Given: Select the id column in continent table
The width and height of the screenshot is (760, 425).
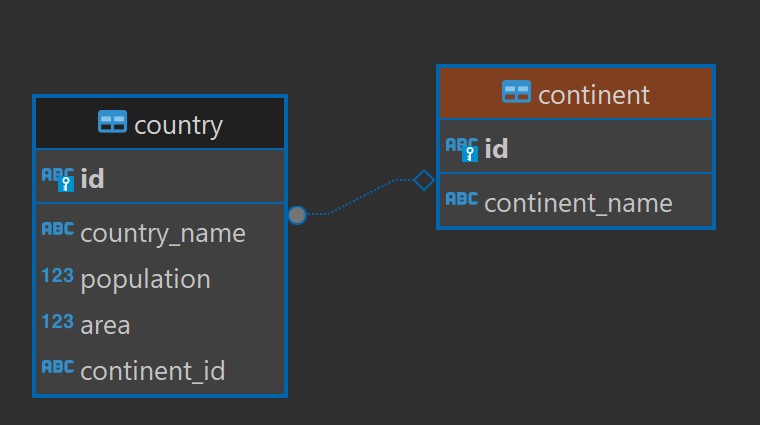Looking at the screenshot, I should point(496,149).
